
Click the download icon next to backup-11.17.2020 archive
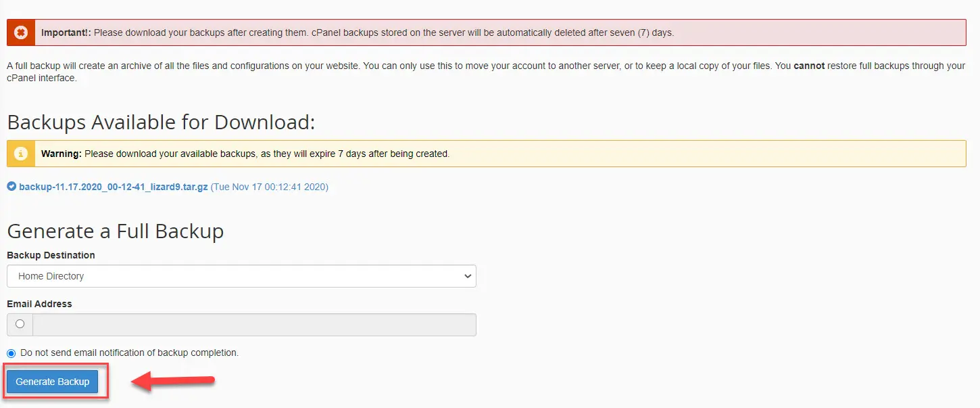(x=11, y=187)
